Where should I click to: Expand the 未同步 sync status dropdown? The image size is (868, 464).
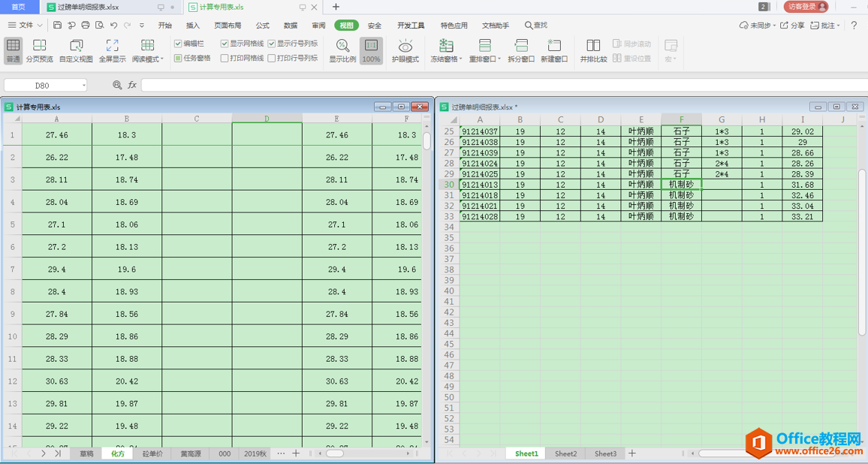[x=774, y=26]
